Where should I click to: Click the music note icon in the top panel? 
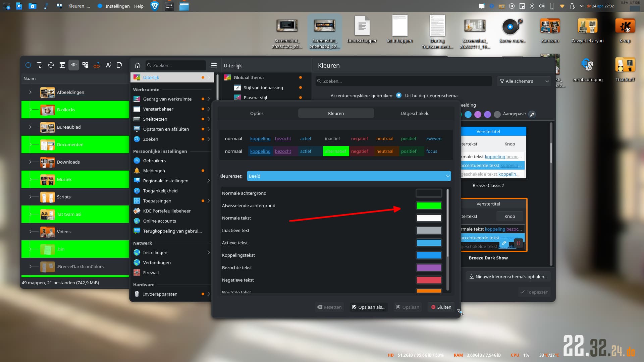[46, 6]
